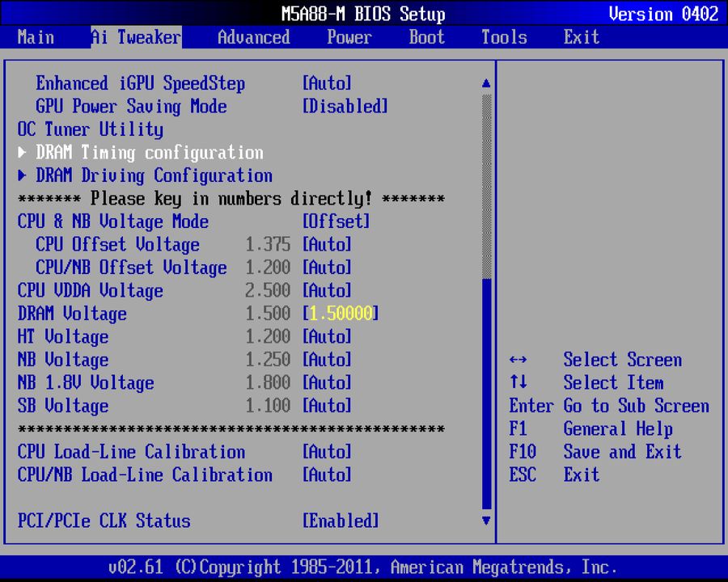Change GPU Power Saving Mode Disabled value
The image size is (728, 582).
coord(345,106)
